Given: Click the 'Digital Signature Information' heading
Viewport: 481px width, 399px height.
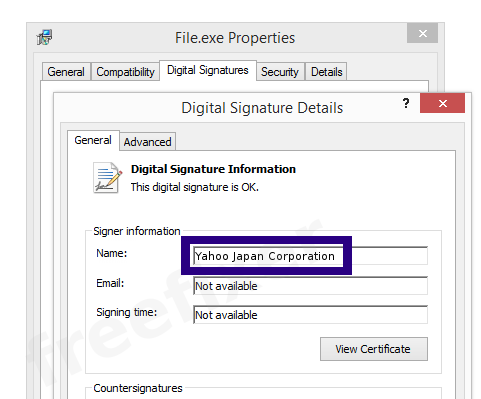Looking at the screenshot, I should (213, 169).
